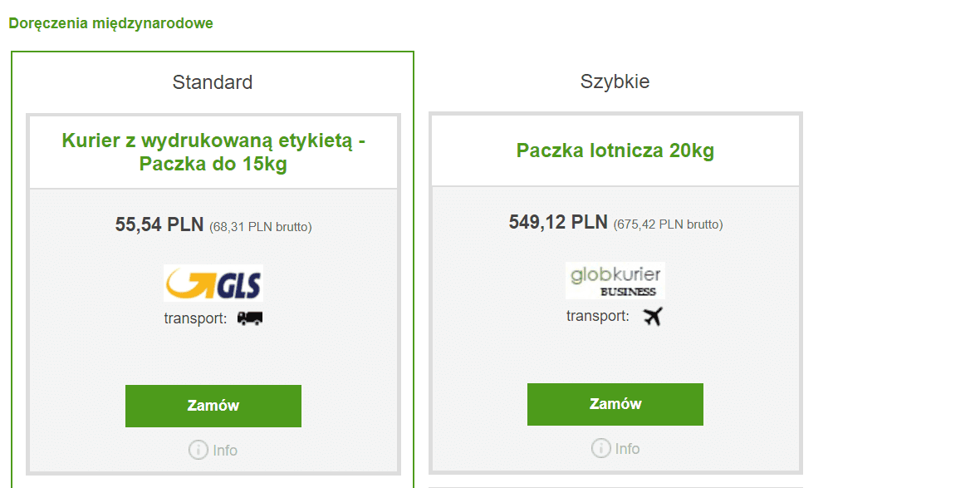Click the 675,42 PLN brutto price note
980x488 pixels.
click(668, 224)
